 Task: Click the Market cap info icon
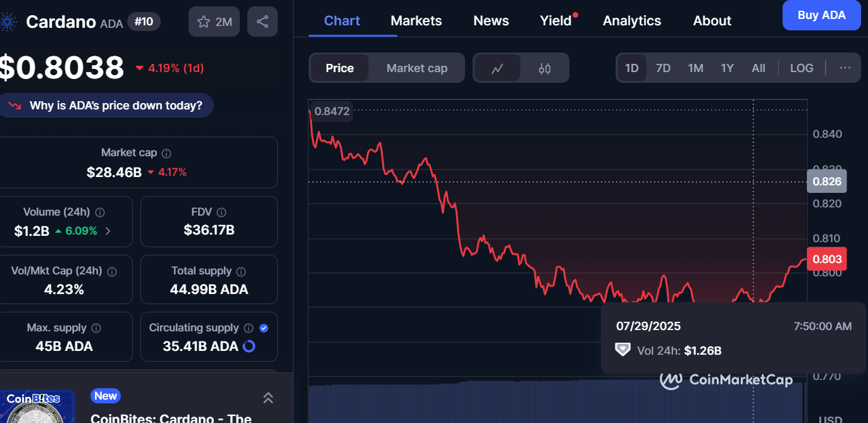(x=166, y=153)
